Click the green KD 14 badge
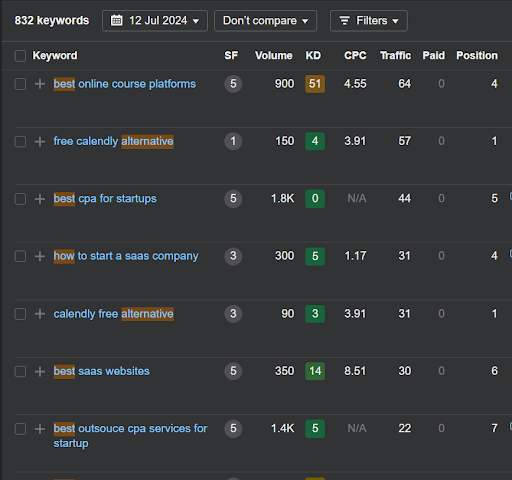This screenshot has height=480, width=512. click(315, 371)
